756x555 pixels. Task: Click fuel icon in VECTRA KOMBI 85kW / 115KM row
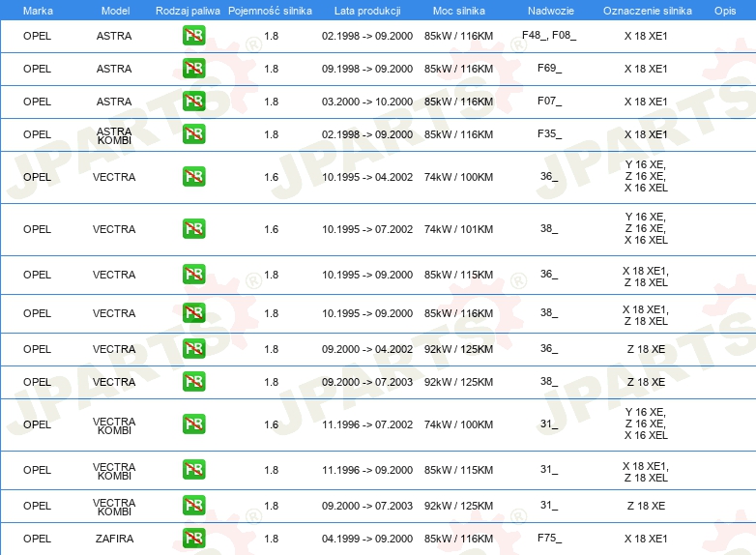193,470
